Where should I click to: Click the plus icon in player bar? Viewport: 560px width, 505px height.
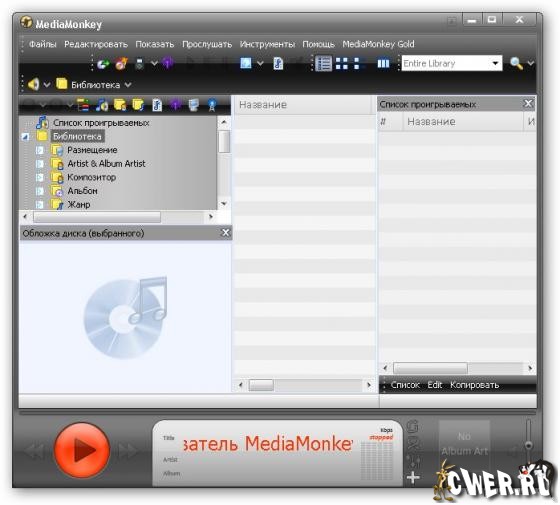point(413,477)
